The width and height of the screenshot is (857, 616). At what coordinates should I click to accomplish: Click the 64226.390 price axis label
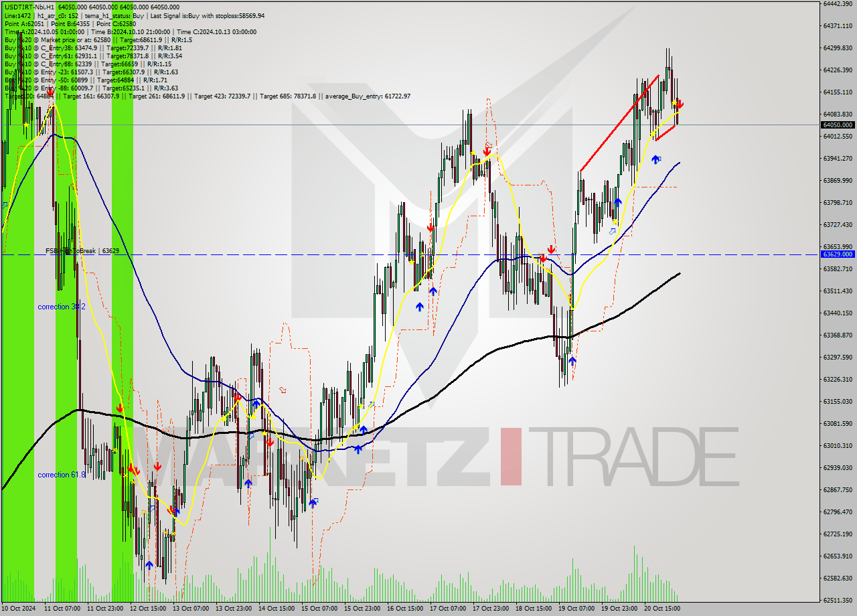click(x=838, y=70)
